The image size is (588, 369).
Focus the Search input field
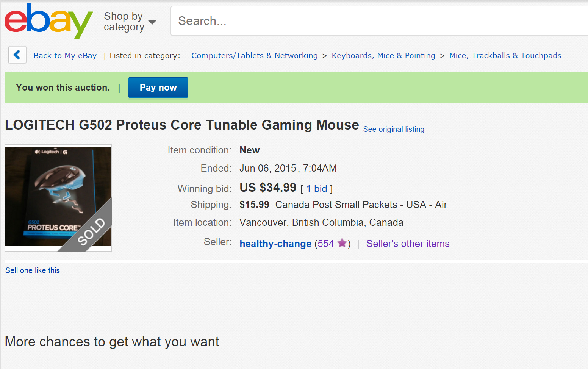(379, 21)
